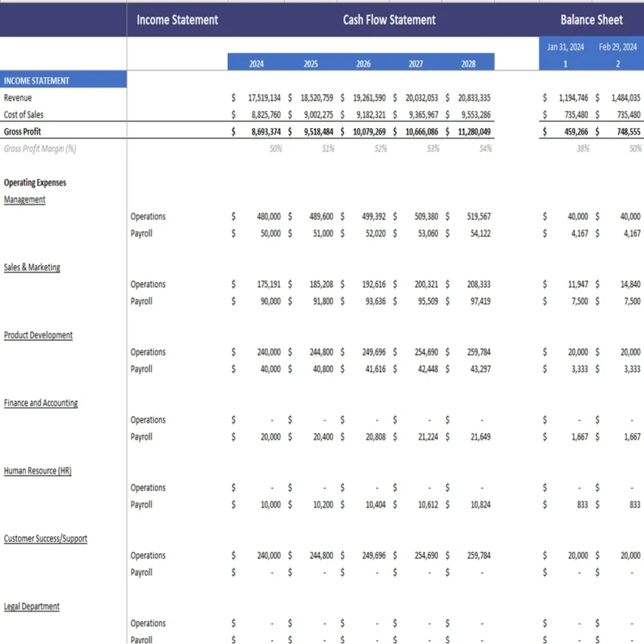Select the 2028 column header
This screenshot has height=644, width=644.
click(469, 63)
